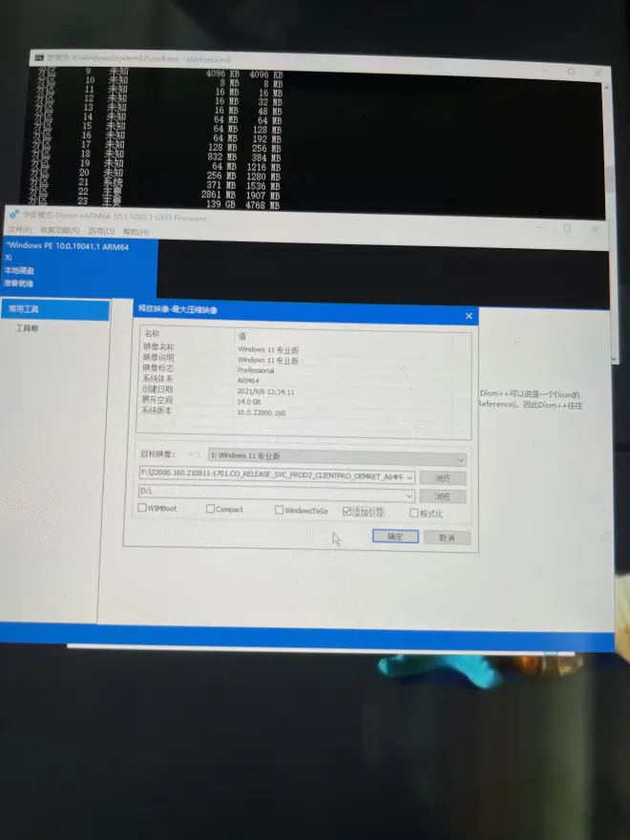Click the 取消 button

[447, 537]
